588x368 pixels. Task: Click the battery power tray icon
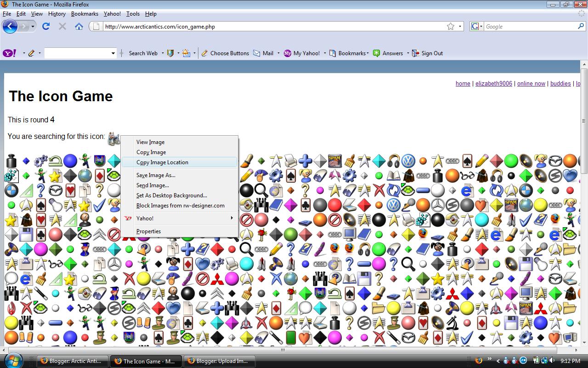(x=536, y=361)
